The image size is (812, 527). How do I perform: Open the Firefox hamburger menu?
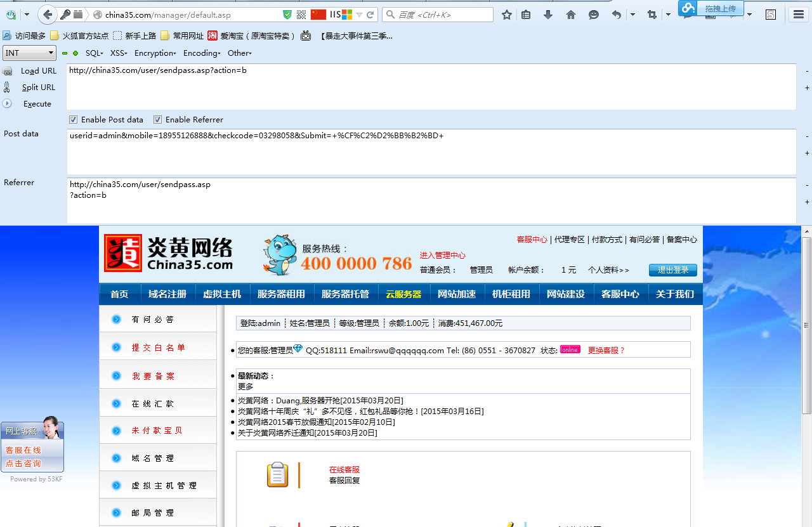pos(799,15)
